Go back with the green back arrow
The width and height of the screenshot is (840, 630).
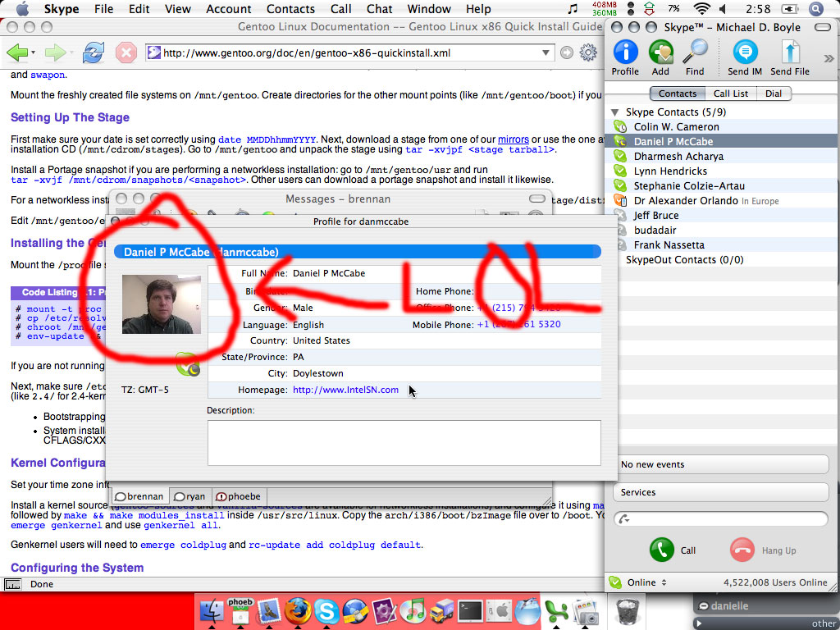coord(16,52)
